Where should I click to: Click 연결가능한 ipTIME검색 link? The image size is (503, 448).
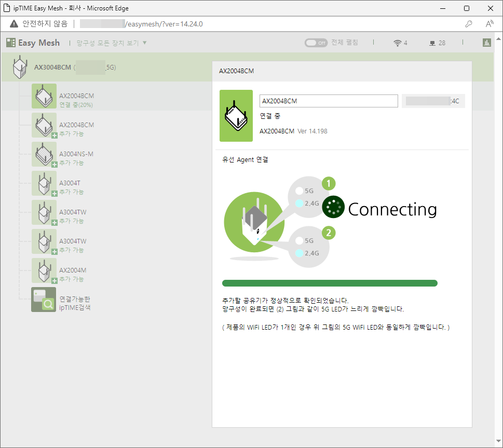coord(75,303)
